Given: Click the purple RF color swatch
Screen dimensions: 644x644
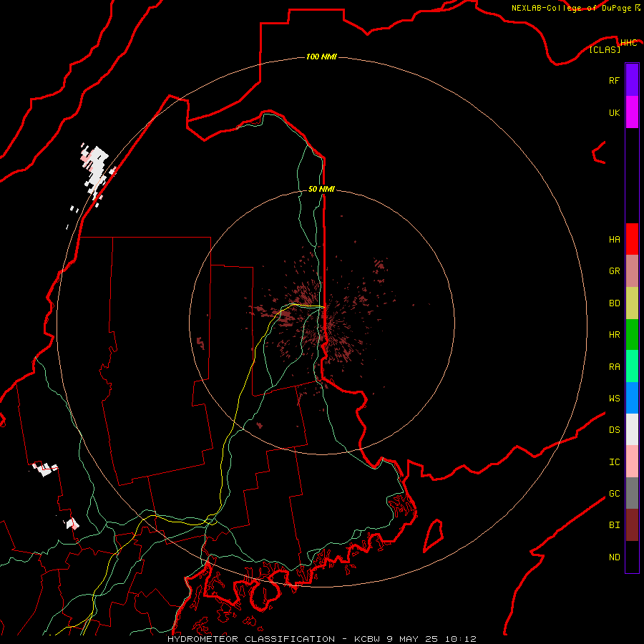Looking at the screenshot, I should [632, 80].
